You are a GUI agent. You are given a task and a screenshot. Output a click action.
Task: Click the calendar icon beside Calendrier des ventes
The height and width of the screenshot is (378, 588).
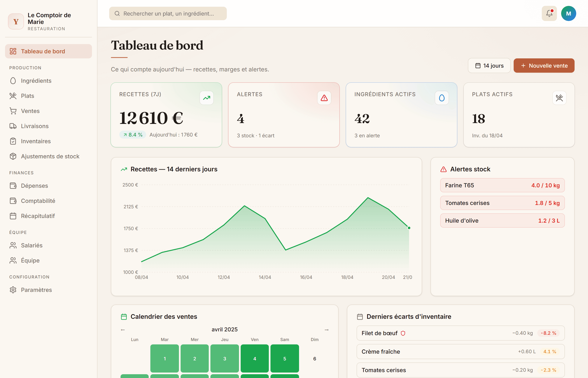tap(124, 317)
